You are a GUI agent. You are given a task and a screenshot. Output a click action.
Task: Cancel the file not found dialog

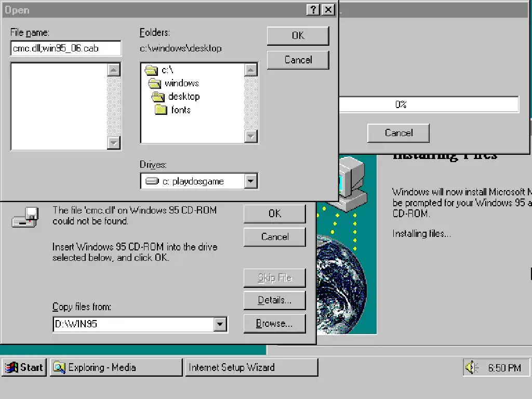pos(274,236)
